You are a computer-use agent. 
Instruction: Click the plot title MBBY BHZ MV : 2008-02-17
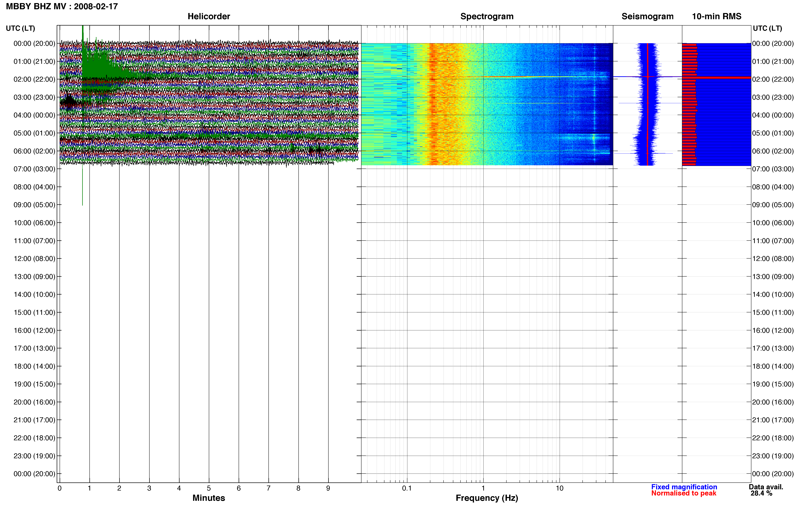tap(62, 6)
